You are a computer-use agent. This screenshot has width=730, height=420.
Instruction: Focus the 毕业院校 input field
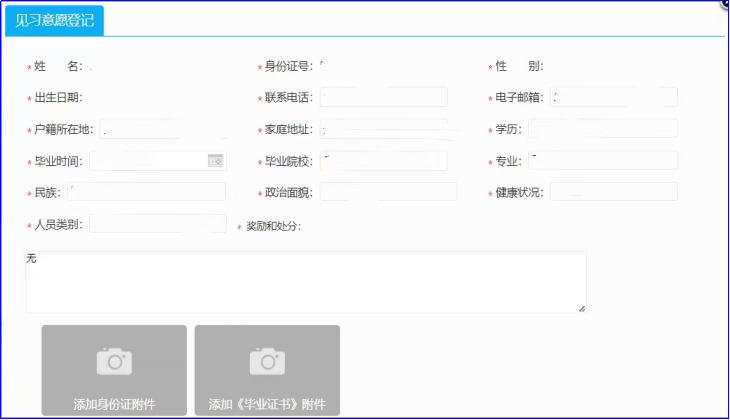coord(384,161)
